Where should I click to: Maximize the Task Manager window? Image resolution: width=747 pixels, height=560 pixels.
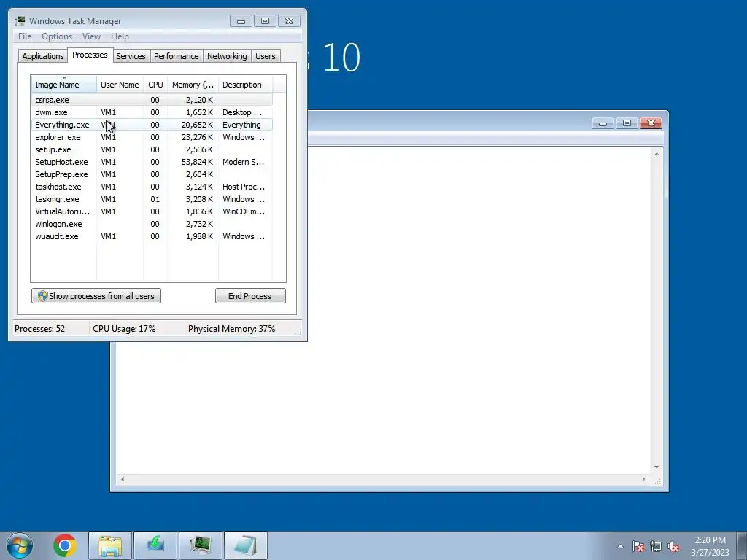click(x=265, y=21)
